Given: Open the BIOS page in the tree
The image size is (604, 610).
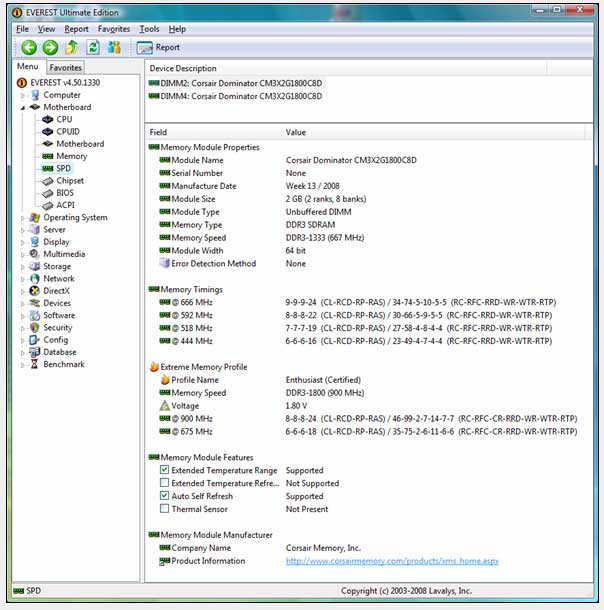Looking at the screenshot, I should 65,193.
